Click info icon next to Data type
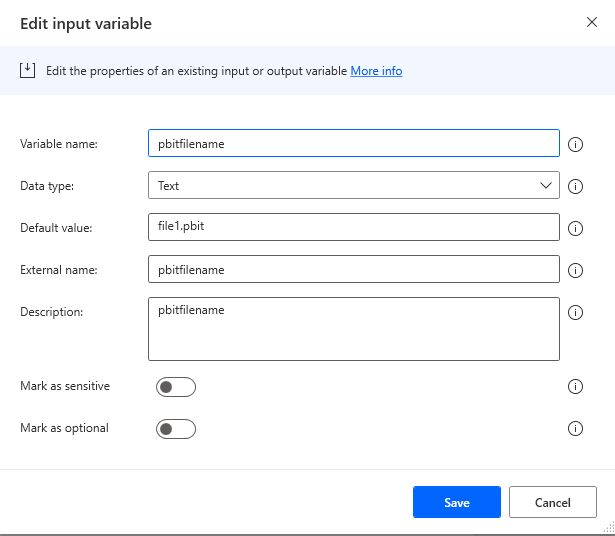 (575, 186)
